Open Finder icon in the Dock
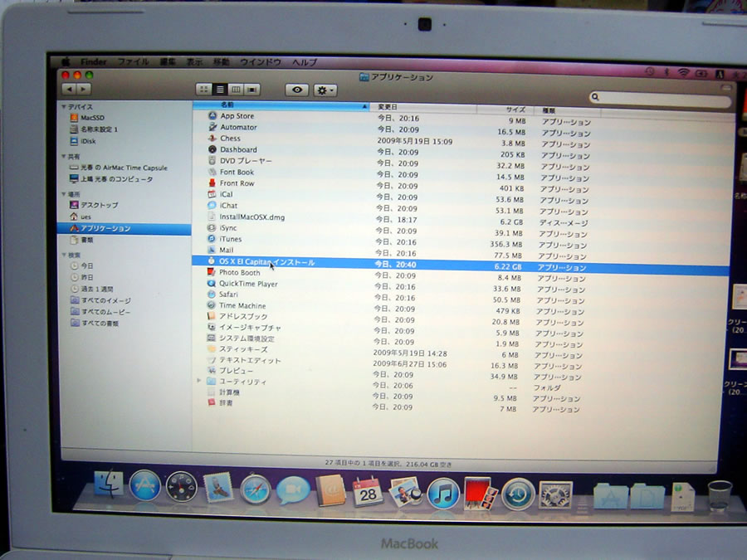The width and height of the screenshot is (747, 560). coord(109,485)
